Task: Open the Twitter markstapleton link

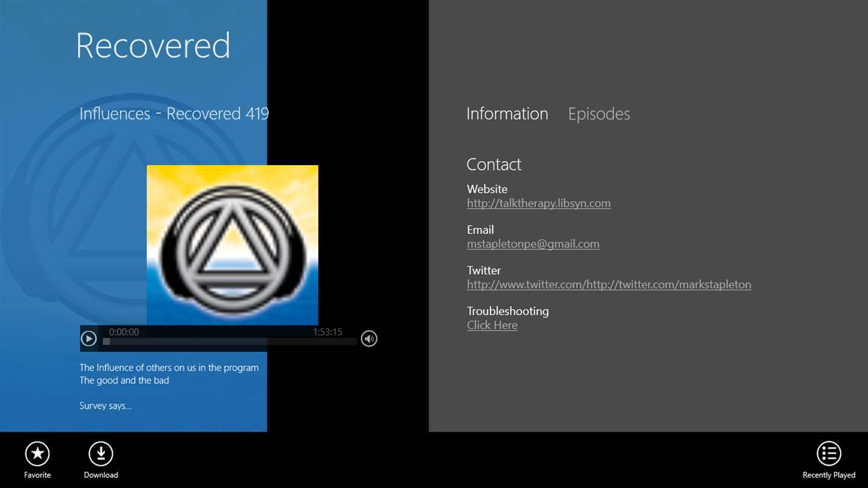Action: [609, 284]
